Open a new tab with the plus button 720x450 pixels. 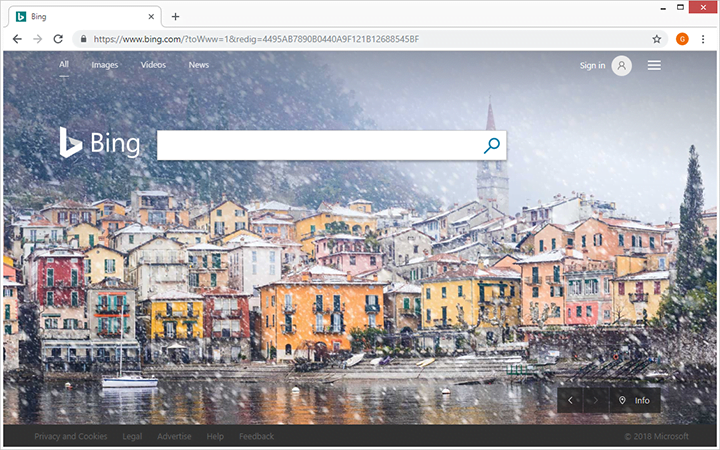pyautogui.click(x=175, y=17)
